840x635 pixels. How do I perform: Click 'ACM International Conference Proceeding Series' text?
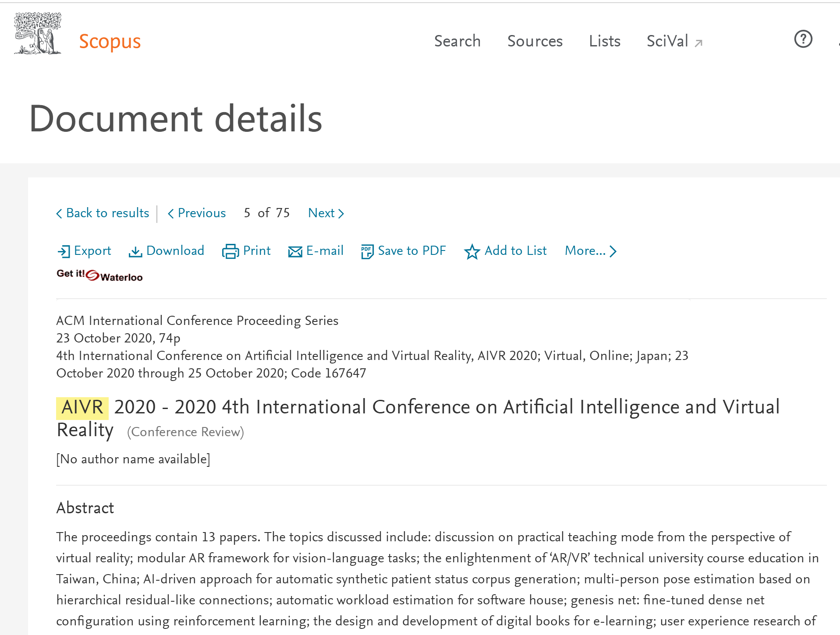coord(197,321)
